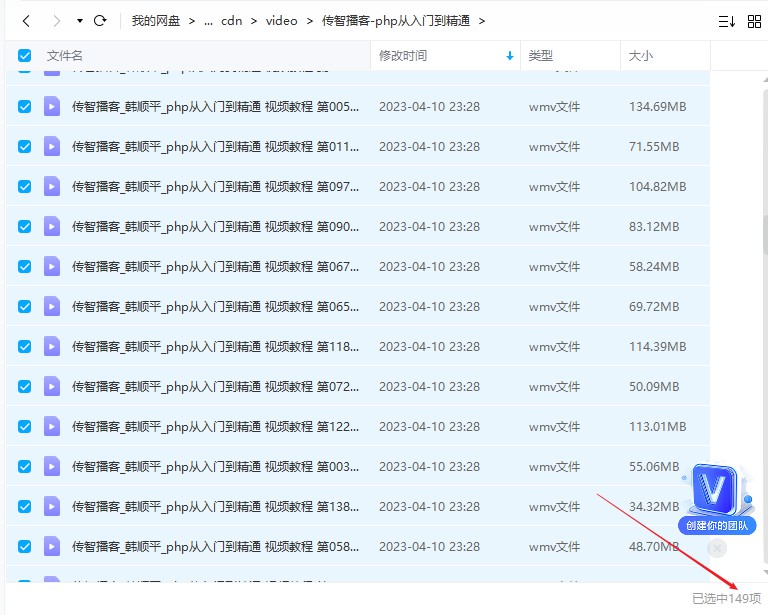Go forward with the right arrow

click(x=57, y=21)
